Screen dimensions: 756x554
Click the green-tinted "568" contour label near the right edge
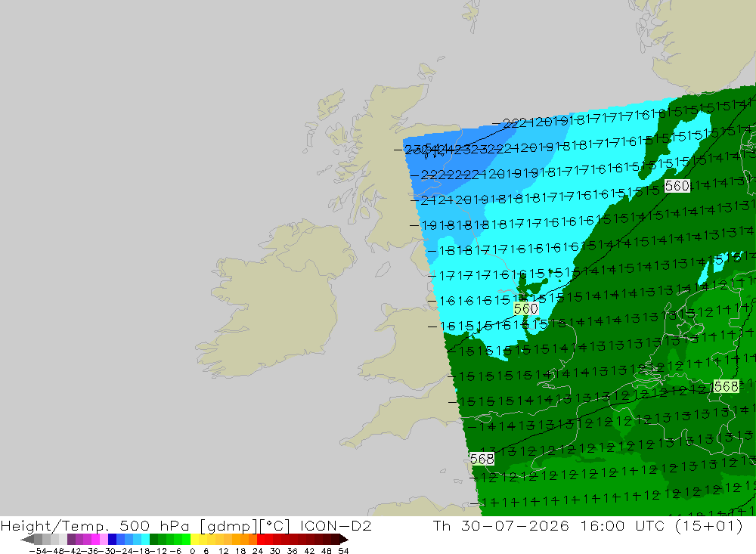tap(726, 386)
